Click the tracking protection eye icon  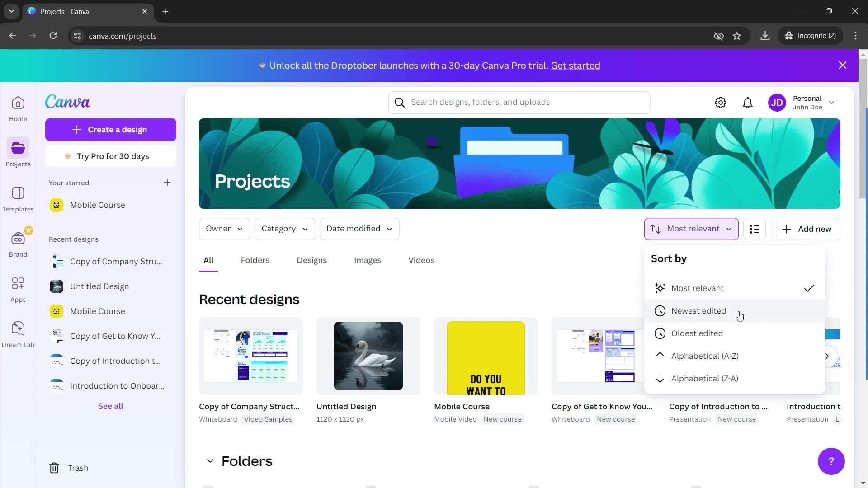(x=718, y=36)
